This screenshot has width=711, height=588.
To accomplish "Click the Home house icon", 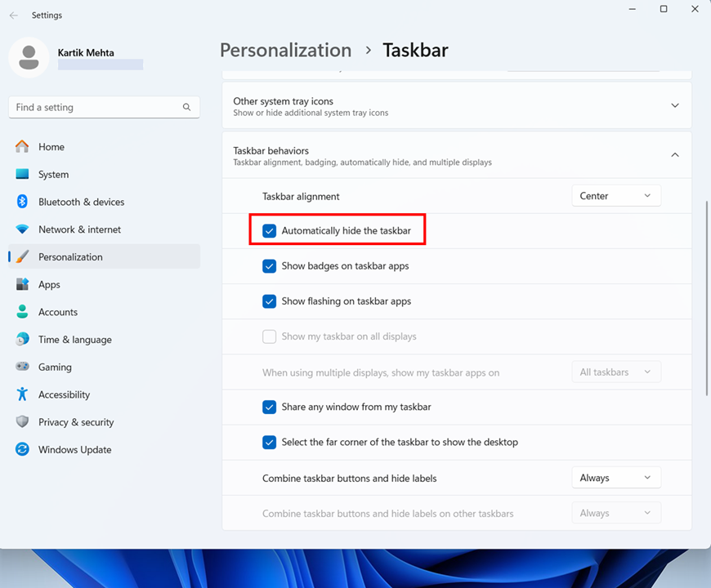I will (22, 146).
